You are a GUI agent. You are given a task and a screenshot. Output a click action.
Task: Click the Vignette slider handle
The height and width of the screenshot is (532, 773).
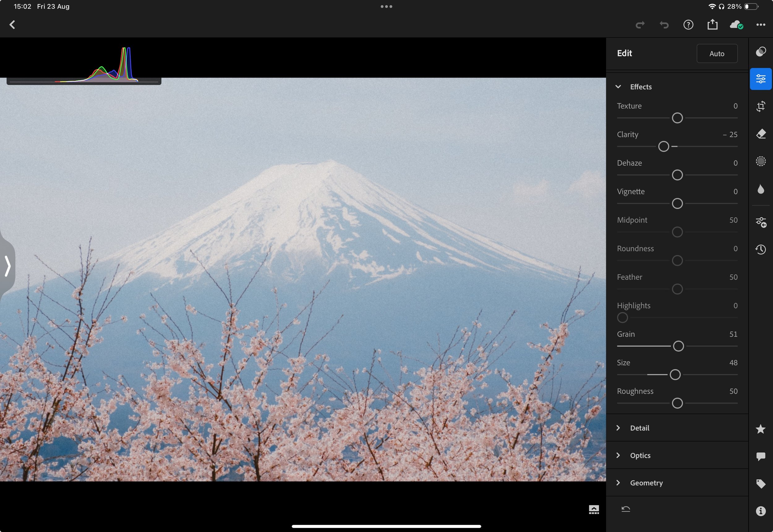(677, 204)
